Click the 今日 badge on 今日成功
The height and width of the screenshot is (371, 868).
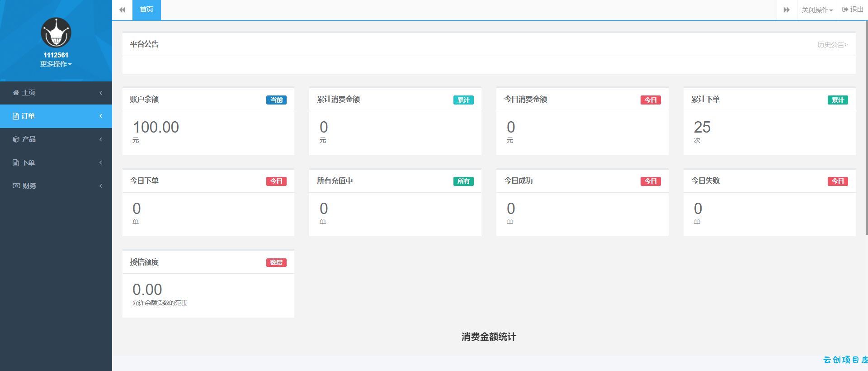coord(651,181)
